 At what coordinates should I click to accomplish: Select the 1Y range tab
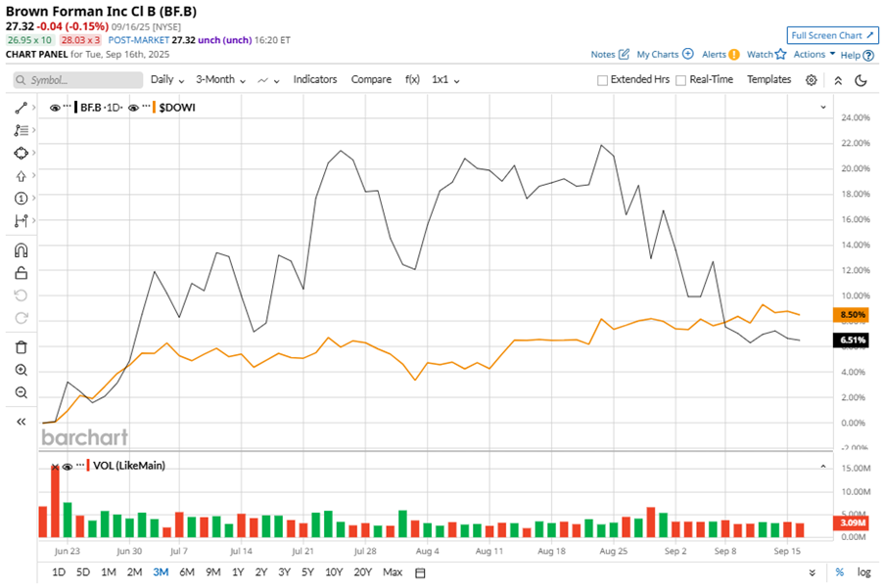point(238,572)
